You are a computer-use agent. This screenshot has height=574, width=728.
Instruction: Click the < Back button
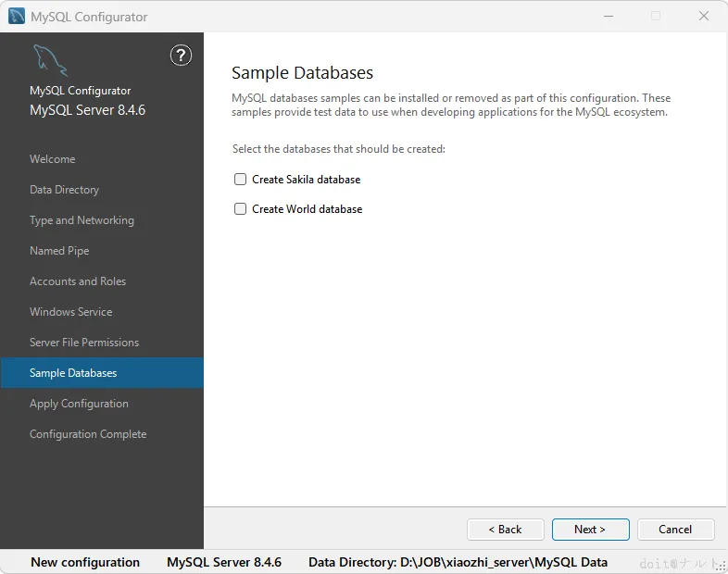pos(506,530)
